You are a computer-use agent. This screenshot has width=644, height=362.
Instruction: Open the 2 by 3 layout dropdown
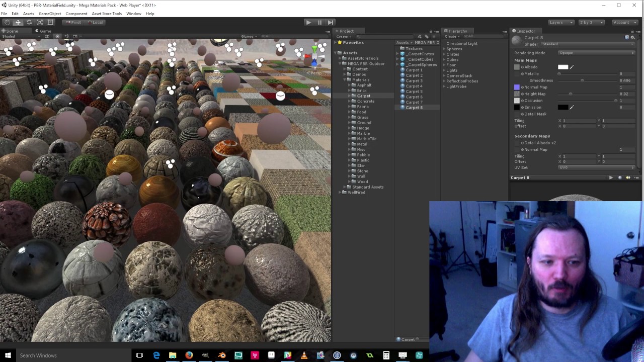coord(591,22)
